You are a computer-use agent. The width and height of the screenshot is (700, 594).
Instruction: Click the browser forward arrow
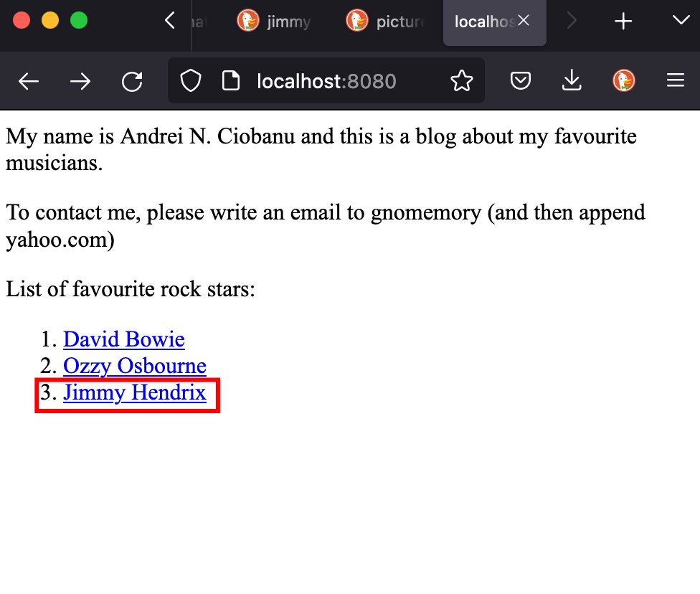[80, 82]
